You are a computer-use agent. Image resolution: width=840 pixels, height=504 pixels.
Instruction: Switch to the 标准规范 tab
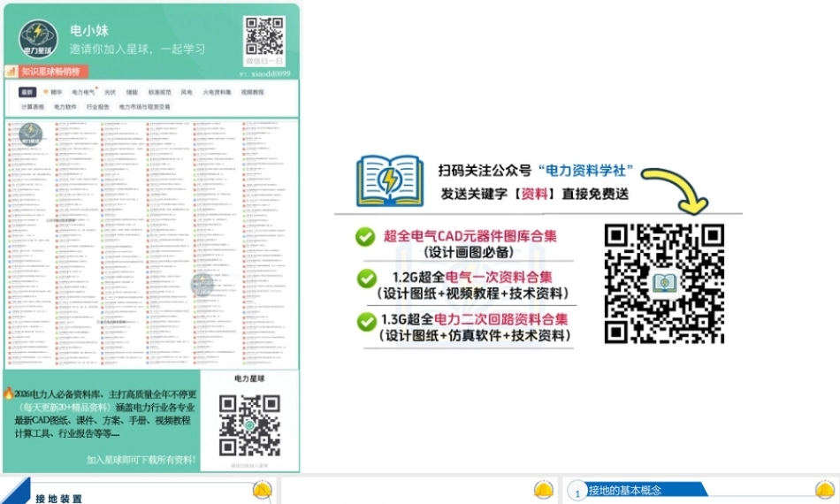point(160,92)
